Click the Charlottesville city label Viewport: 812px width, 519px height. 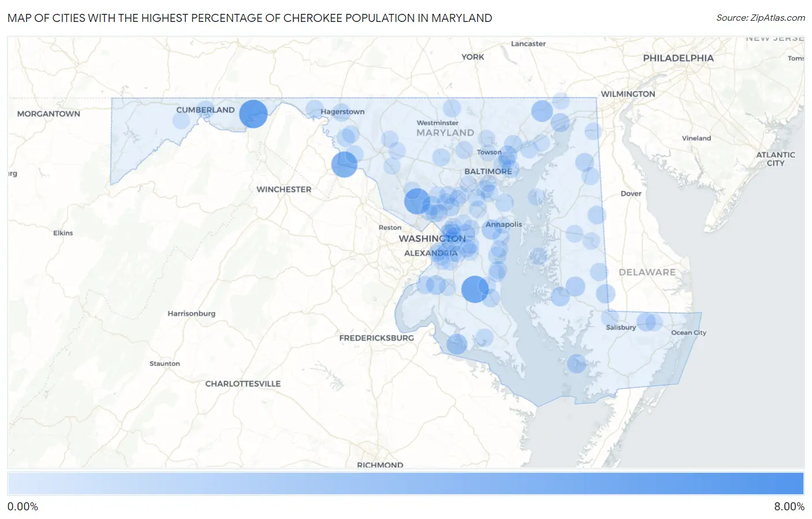click(243, 383)
